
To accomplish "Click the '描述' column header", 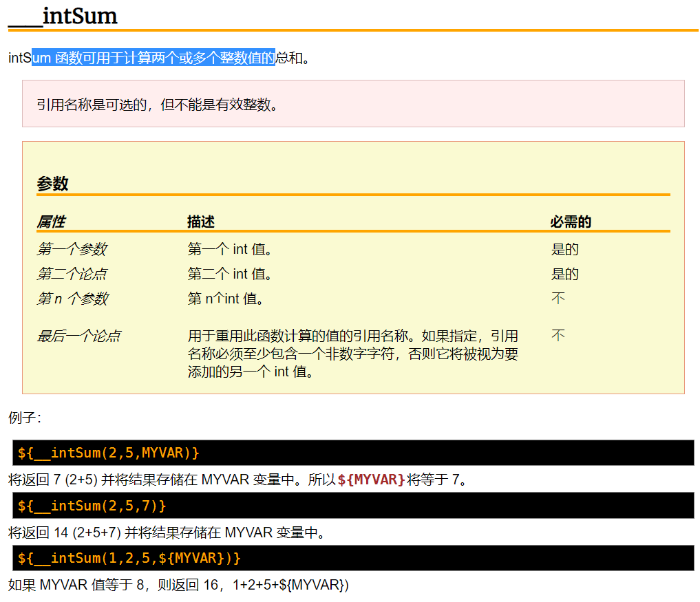I will coord(201,222).
